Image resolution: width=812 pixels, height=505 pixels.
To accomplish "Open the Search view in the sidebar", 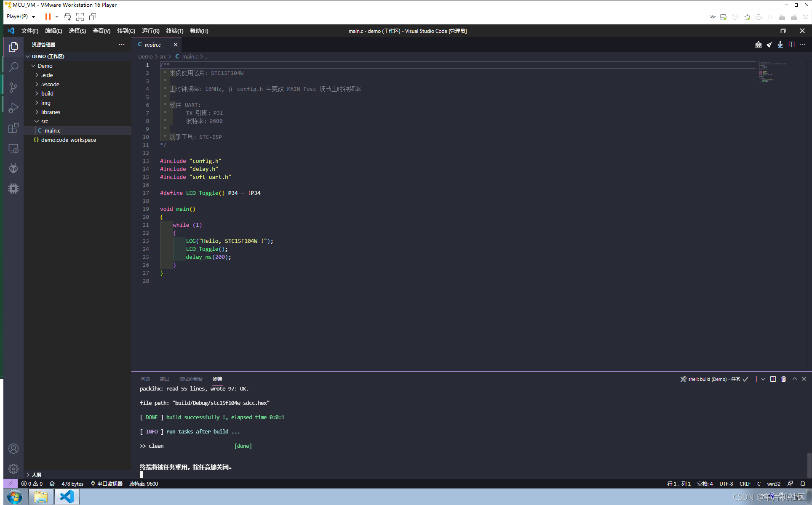I will (13, 67).
